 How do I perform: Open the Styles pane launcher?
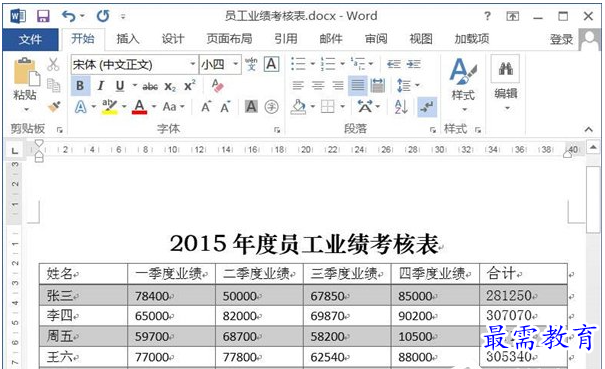tap(478, 130)
